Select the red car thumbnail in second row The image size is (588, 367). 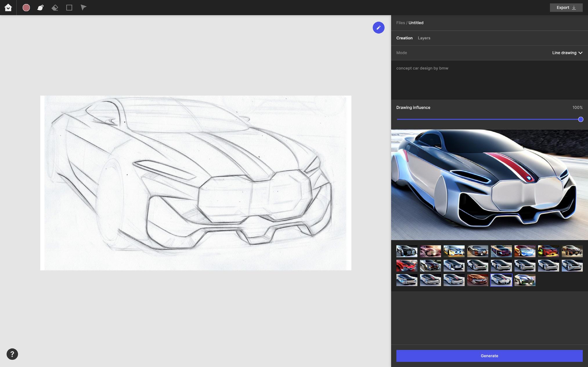coord(407,266)
